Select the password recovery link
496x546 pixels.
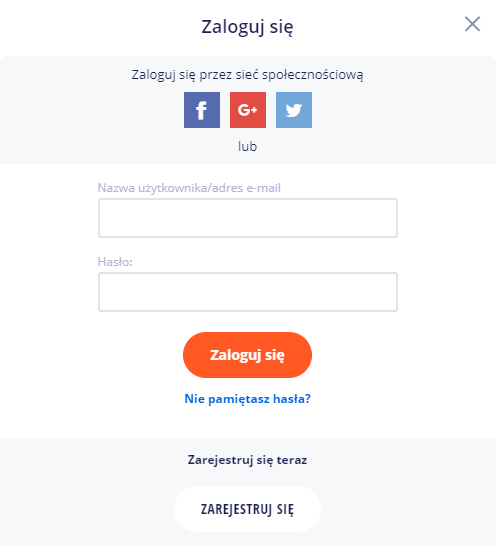[247, 399]
